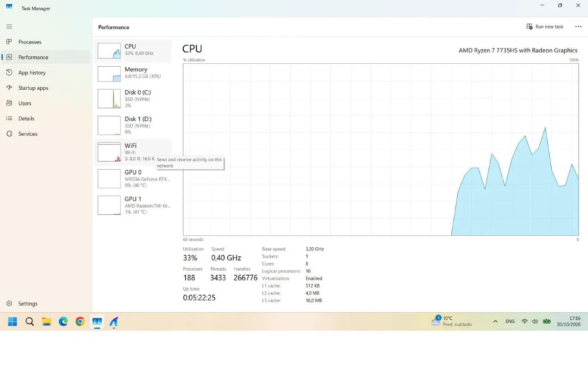588x380 pixels.
Task: Click the Run new task button
Action: (545, 27)
